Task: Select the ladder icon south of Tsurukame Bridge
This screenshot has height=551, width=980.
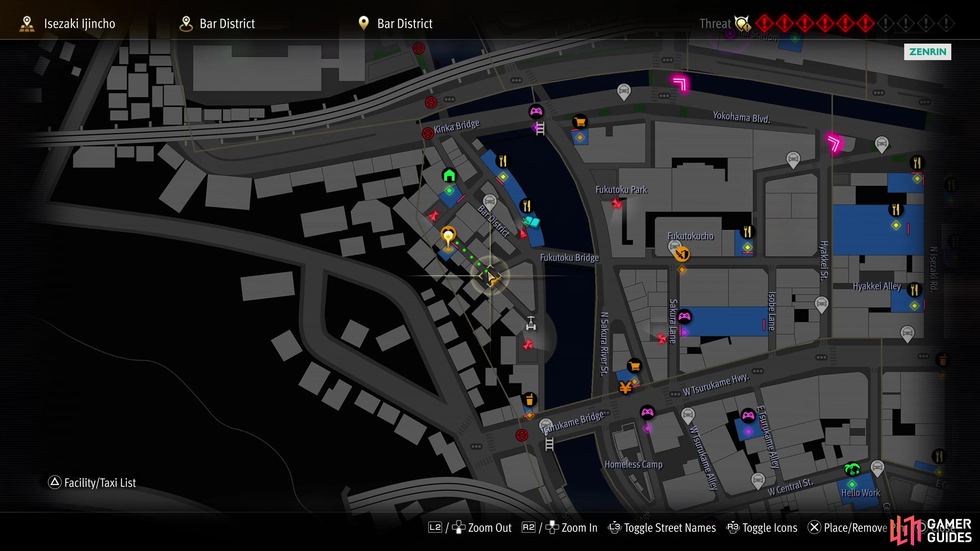Action: (x=549, y=444)
